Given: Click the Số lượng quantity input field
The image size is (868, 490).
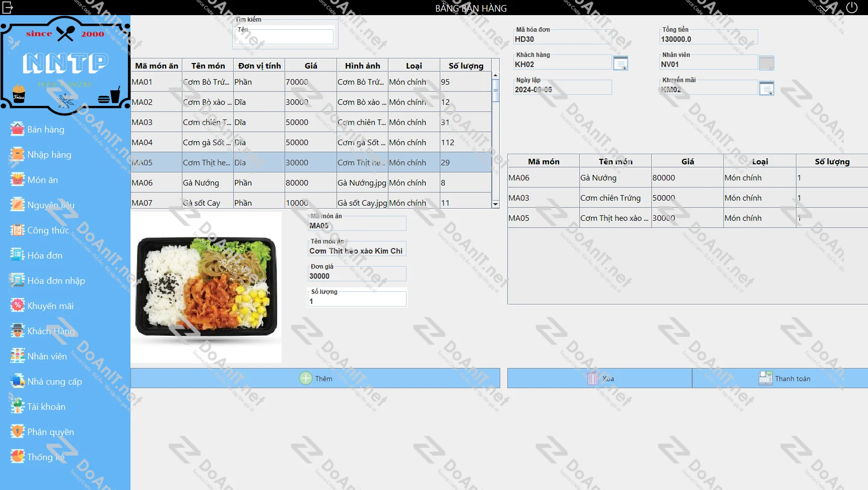Looking at the screenshot, I should click(357, 301).
